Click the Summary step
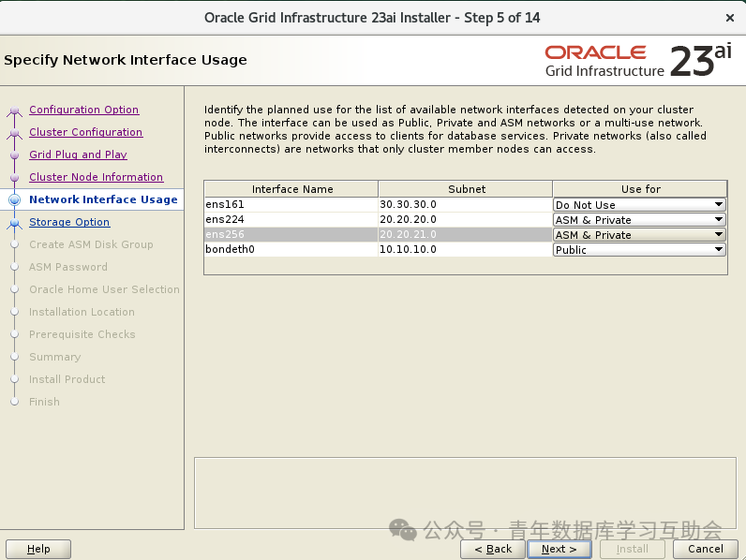Viewport: 746px width, 560px height. [54, 357]
